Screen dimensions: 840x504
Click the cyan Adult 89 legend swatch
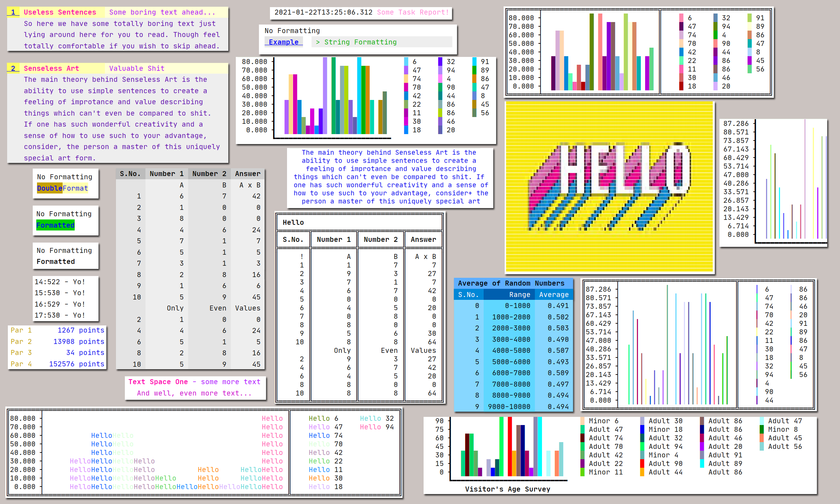[x=702, y=463]
